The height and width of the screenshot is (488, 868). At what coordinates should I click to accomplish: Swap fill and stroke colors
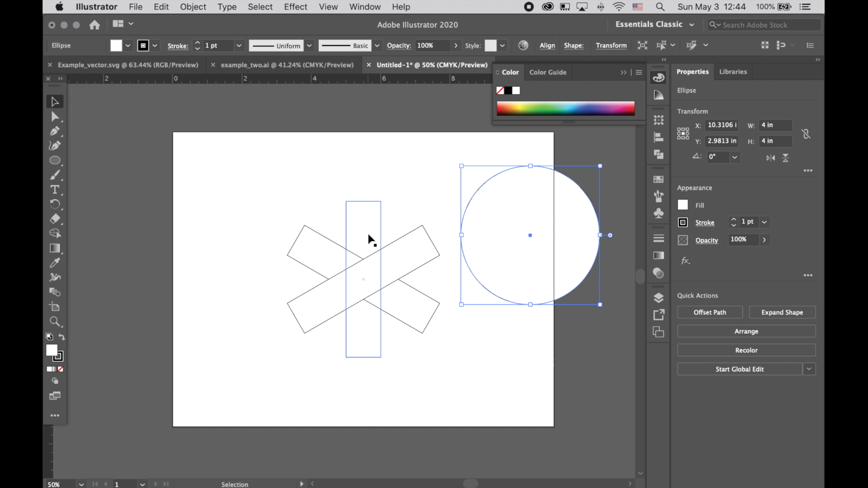point(62,337)
